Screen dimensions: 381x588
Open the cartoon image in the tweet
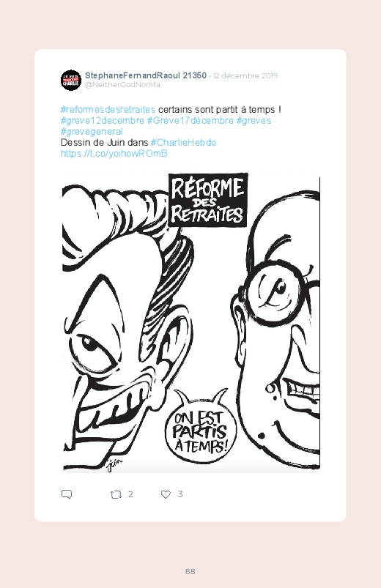(190, 322)
